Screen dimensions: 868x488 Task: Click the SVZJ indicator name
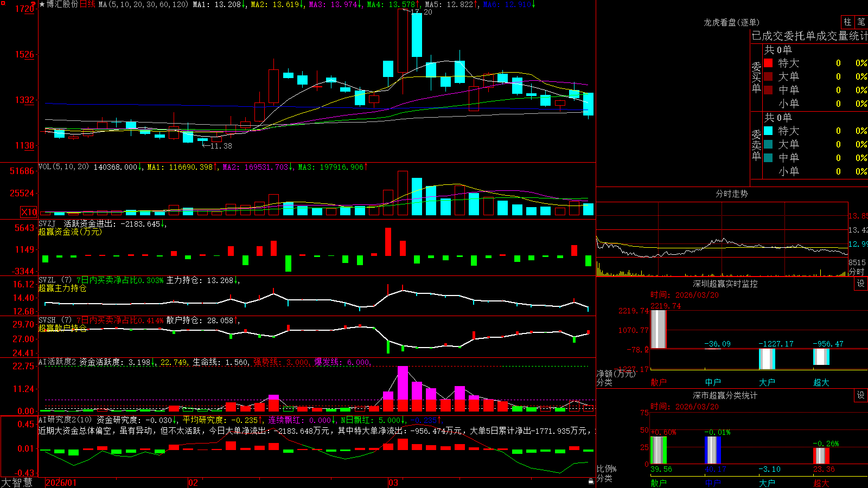[x=47, y=224]
